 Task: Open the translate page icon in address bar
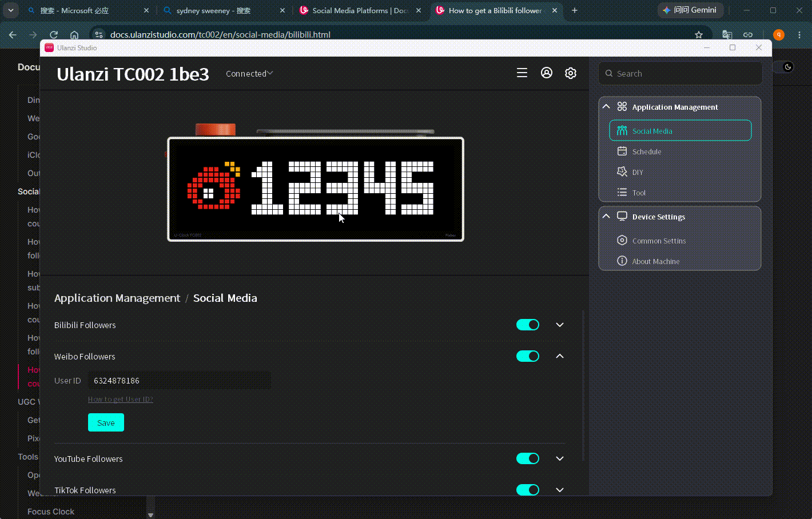pos(727,35)
